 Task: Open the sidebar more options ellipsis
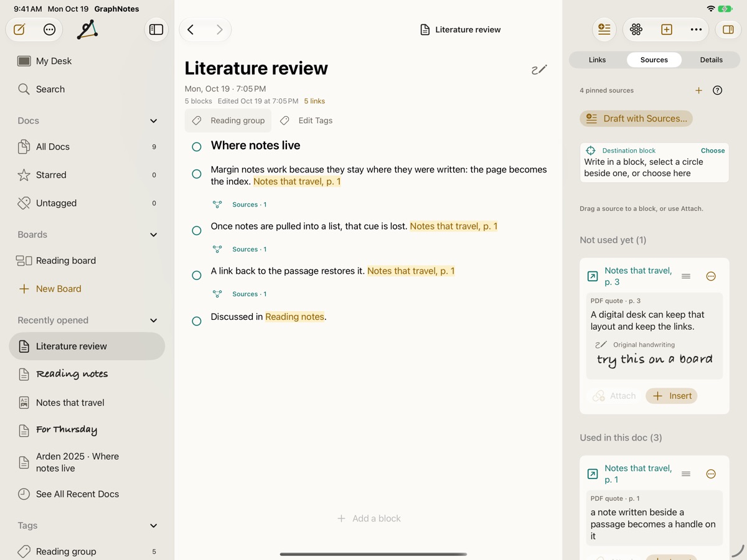click(x=50, y=29)
